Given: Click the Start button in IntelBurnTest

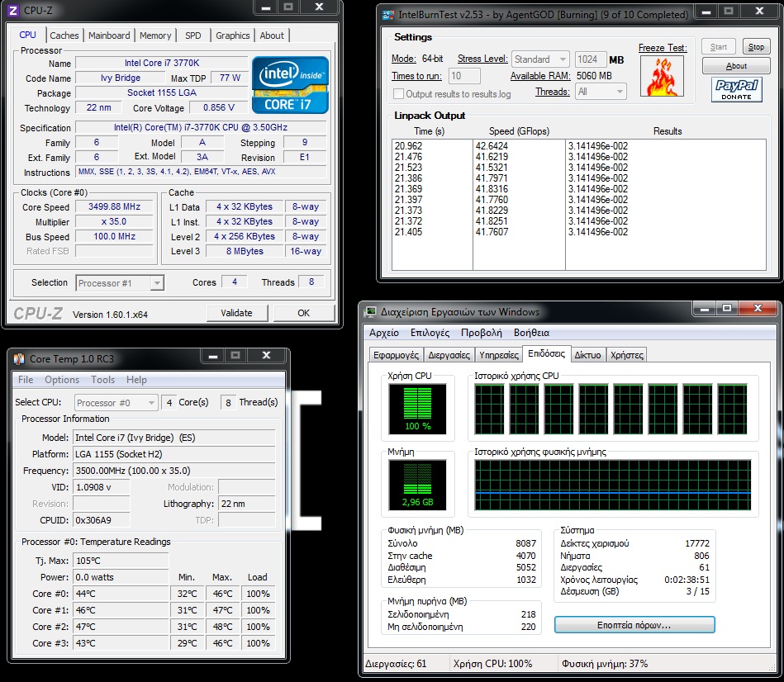Looking at the screenshot, I should [719, 47].
